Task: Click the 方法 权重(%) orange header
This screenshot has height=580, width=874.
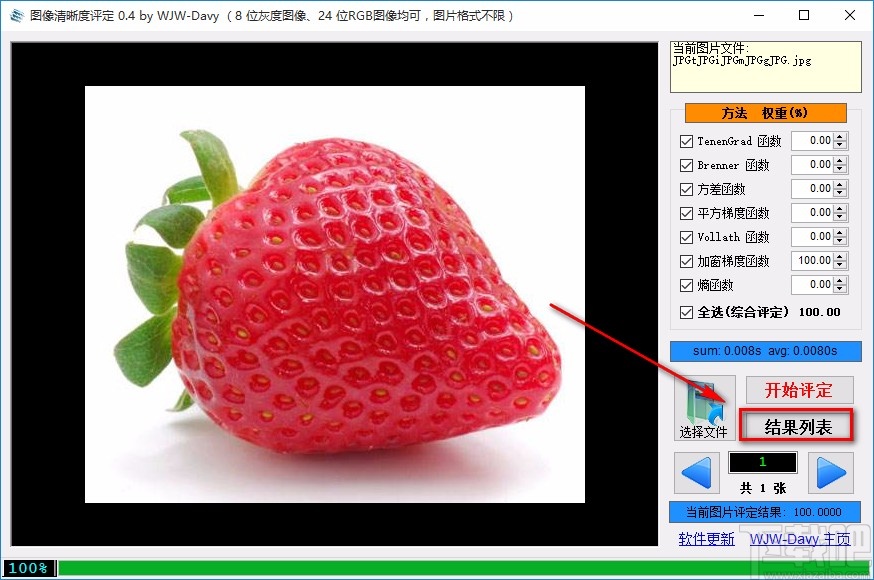Action: tap(765, 113)
